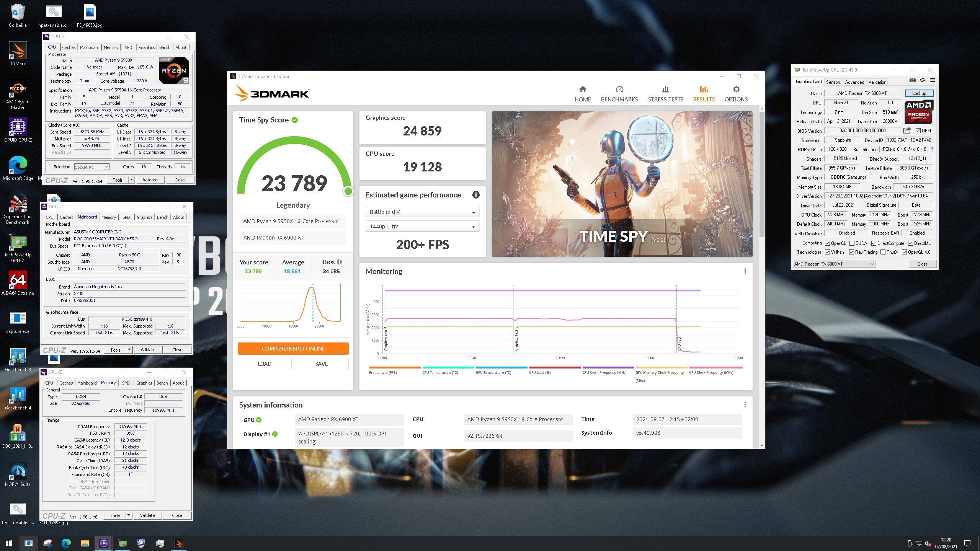Click the SAVE button in 3DMark
The height and width of the screenshot is (551, 980).
click(322, 364)
